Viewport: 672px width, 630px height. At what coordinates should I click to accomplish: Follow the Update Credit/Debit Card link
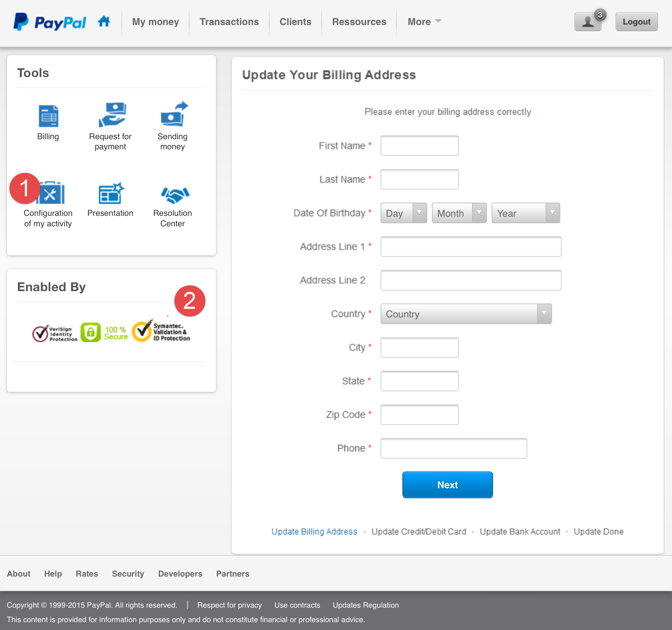pos(419,531)
